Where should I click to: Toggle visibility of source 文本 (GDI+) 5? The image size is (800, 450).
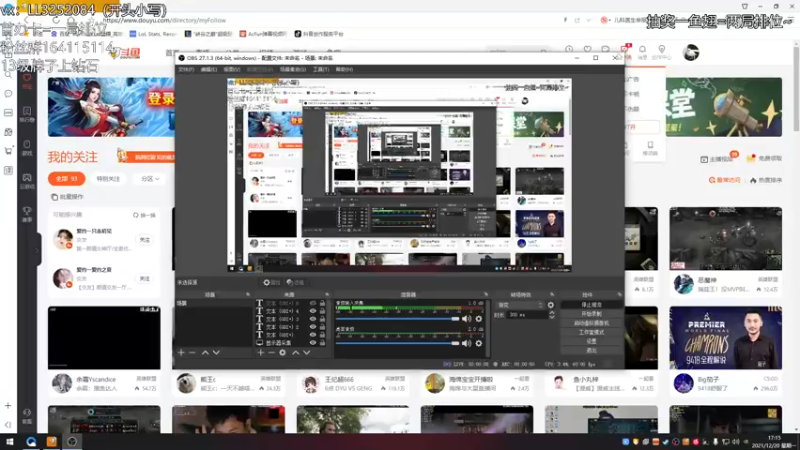313,303
